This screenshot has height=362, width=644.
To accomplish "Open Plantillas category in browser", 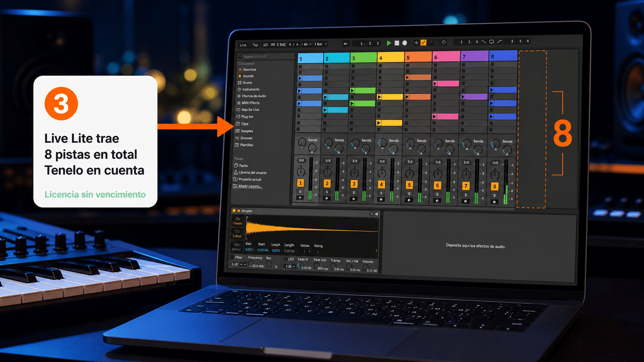I will pyautogui.click(x=247, y=145).
